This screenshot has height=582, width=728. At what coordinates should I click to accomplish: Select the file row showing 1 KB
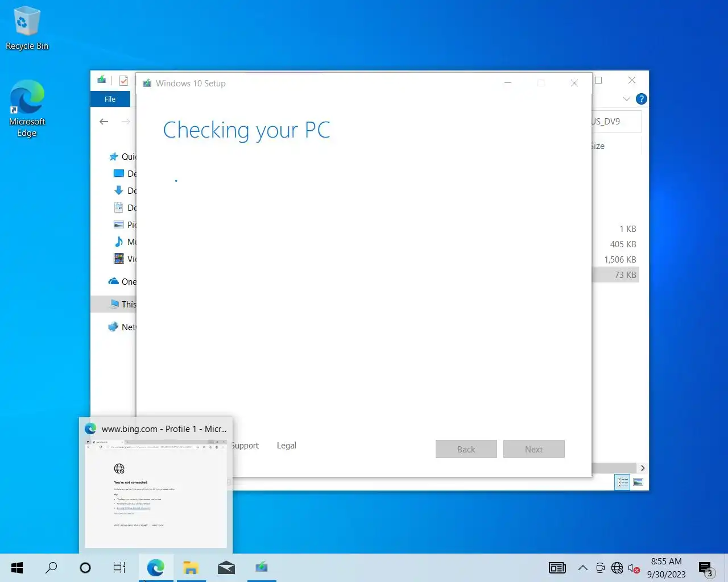(x=615, y=229)
